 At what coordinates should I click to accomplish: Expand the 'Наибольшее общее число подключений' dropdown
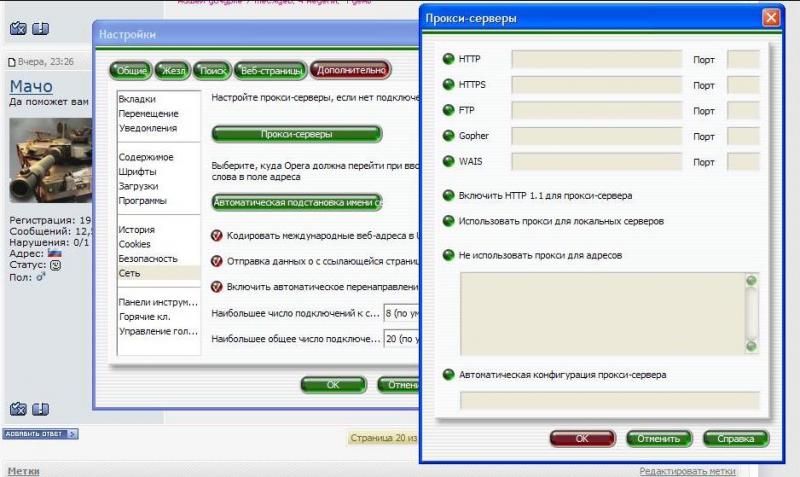coord(401,338)
